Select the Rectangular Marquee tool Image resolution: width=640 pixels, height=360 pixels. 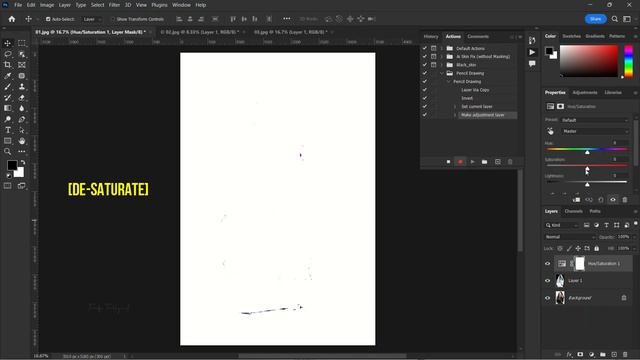[x=22, y=43]
